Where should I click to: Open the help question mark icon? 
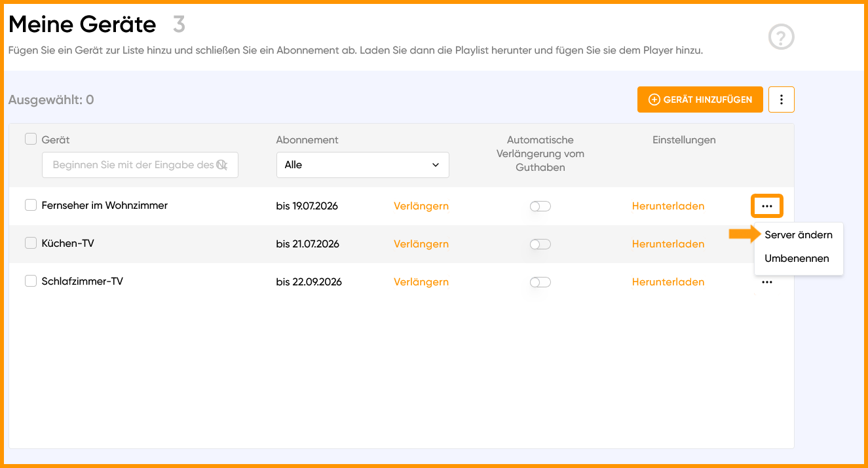coord(781,37)
